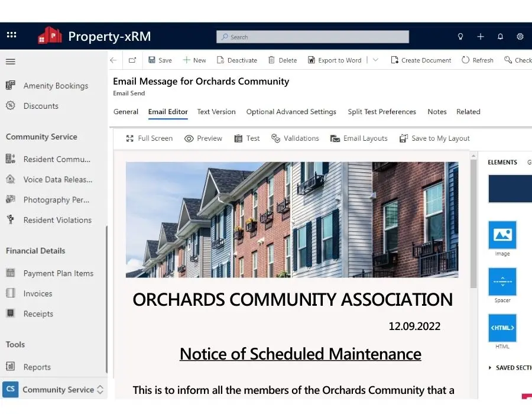The image size is (532, 414).
Task: Select the Image element tile
Action: click(502, 235)
